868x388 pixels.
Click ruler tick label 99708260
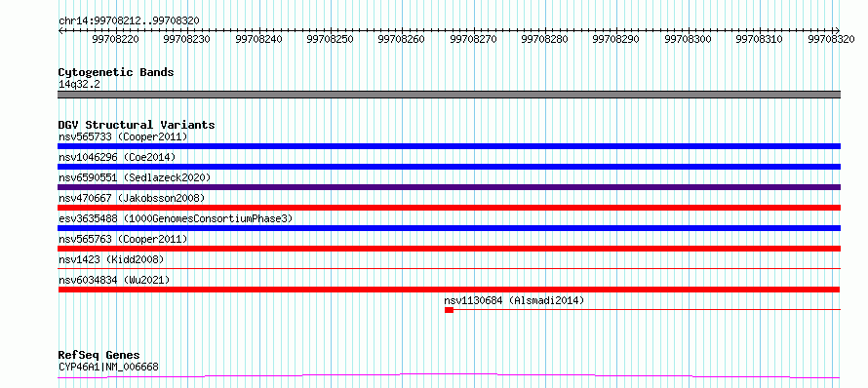tap(402, 39)
